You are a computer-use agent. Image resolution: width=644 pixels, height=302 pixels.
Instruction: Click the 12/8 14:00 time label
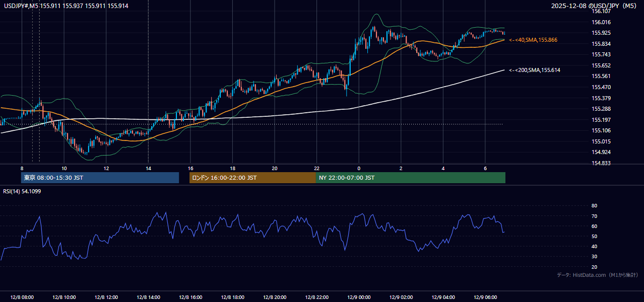click(x=148, y=297)
